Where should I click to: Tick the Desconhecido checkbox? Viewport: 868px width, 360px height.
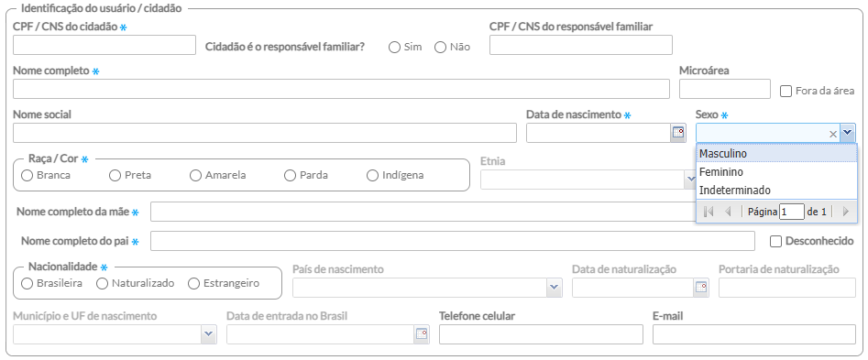(x=775, y=241)
